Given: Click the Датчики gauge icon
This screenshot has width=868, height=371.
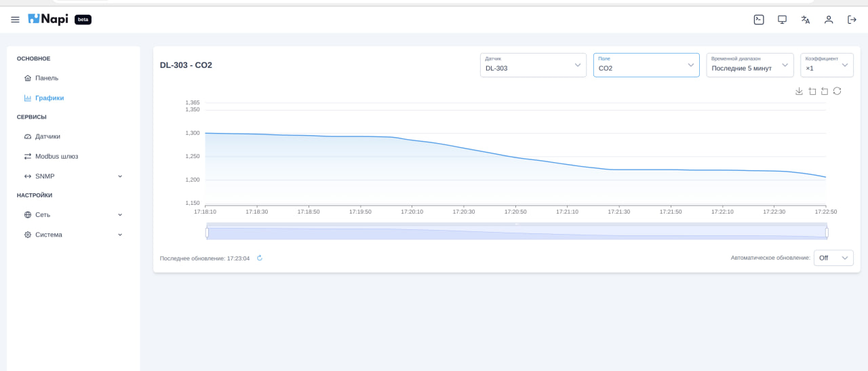Looking at the screenshot, I should click(x=28, y=136).
